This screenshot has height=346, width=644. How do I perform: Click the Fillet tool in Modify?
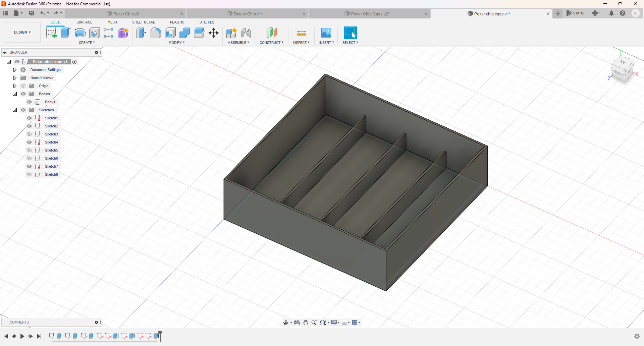tap(156, 33)
